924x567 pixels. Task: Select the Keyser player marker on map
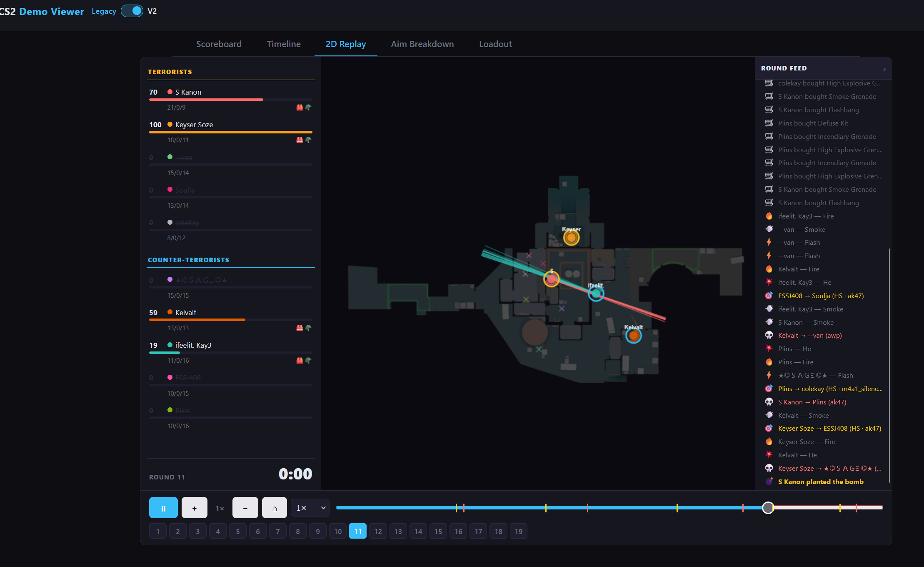click(x=571, y=238)
